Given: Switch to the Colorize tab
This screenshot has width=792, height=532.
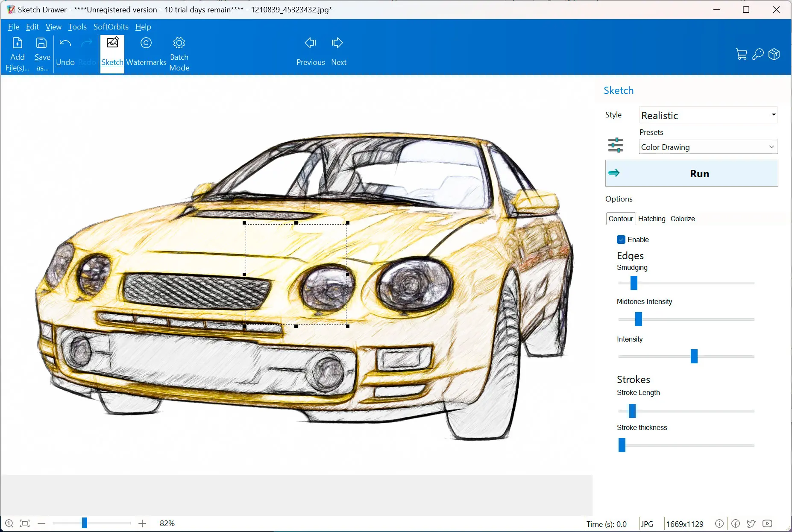Looking at the screenshot, I should click(x=682, y=219).
